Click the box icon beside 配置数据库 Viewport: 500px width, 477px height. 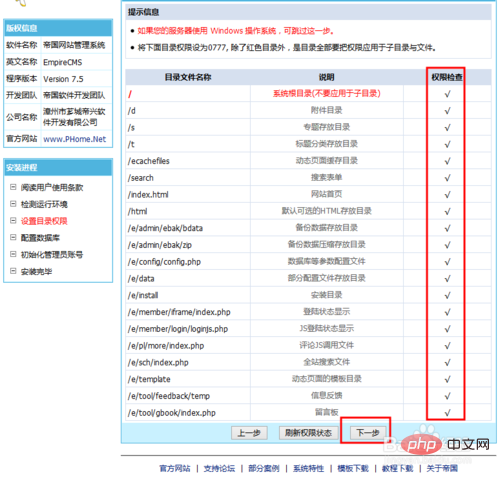tap(13, 237)
